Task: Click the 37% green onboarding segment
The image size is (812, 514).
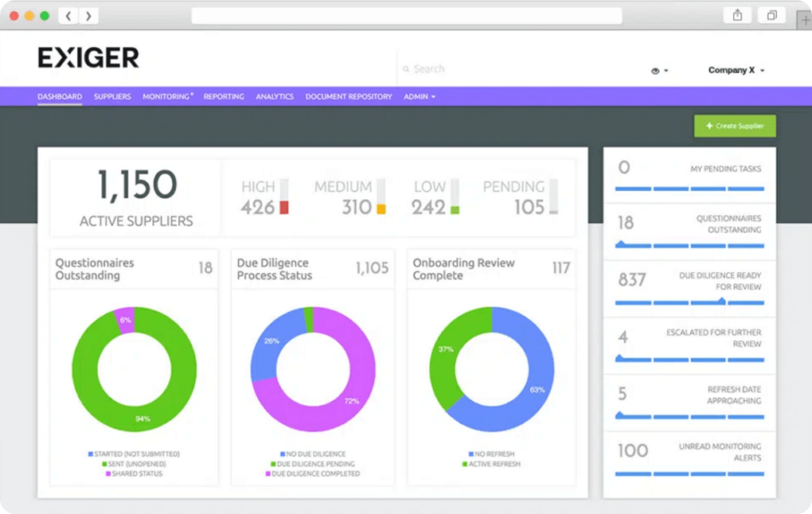Action: (x=446, y=349)
